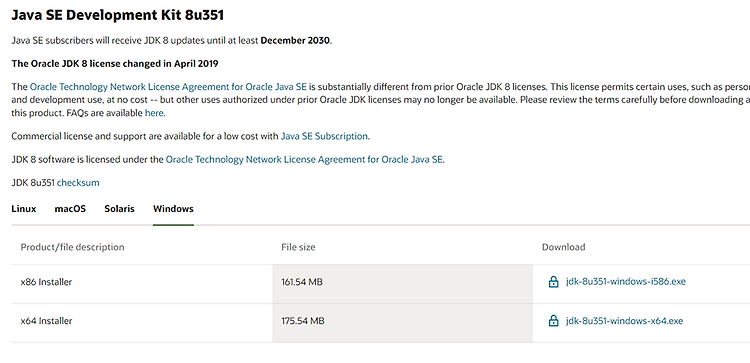750x363 pixels.
Task: Select the Windows tab
Action: [173, 209]
